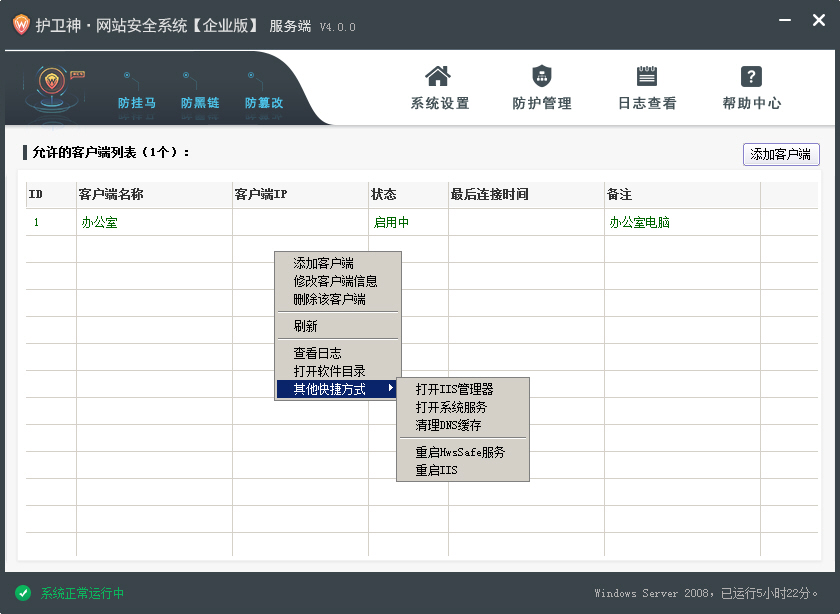Click the green status checkmark icon
The image size is (840, 614).
click(23, 593)
